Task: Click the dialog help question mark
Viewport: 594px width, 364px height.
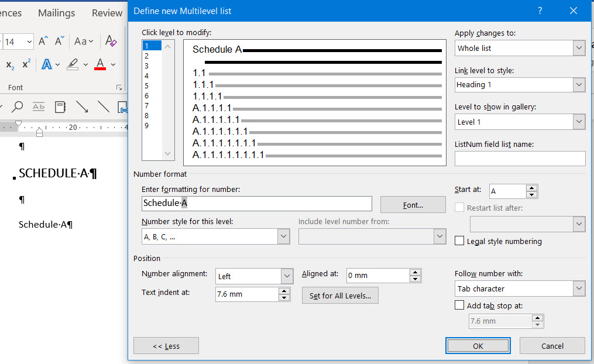Action: (x=540, y=11)
